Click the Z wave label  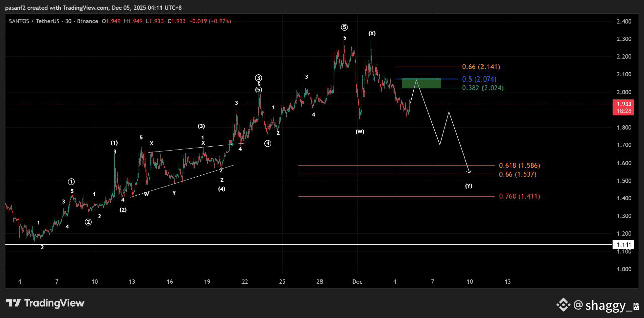(x=222, y=180)
